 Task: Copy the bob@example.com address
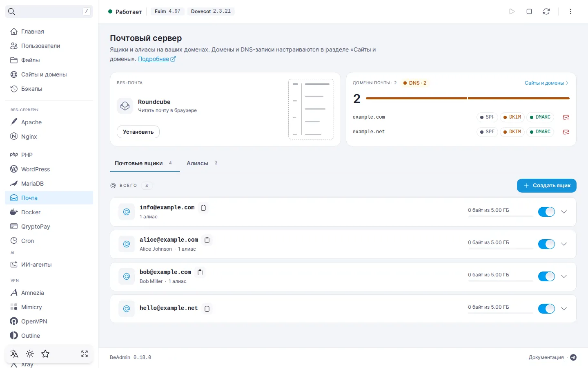point(200,272)
